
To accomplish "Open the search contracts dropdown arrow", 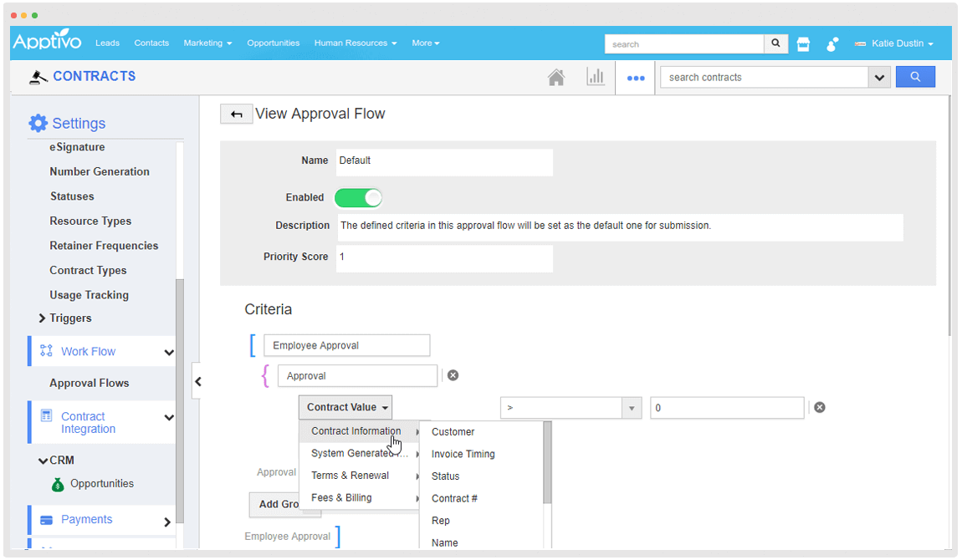I will coord(878,78).
